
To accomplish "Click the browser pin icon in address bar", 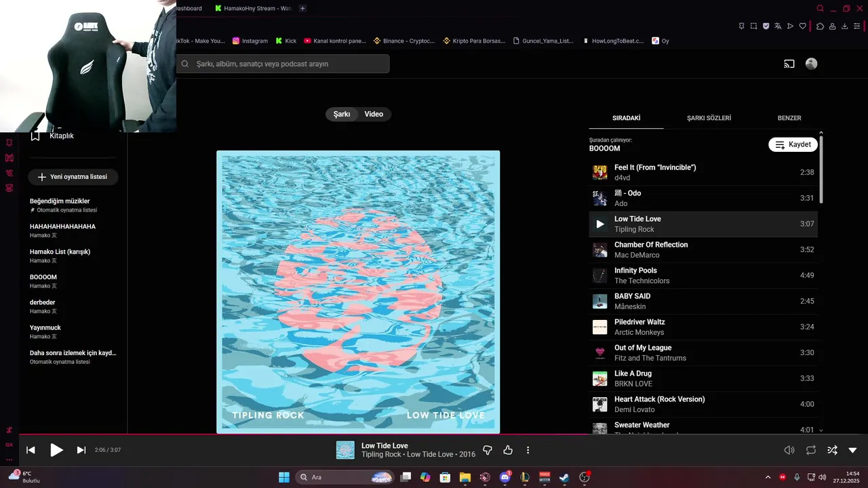I will coord(741,26).
